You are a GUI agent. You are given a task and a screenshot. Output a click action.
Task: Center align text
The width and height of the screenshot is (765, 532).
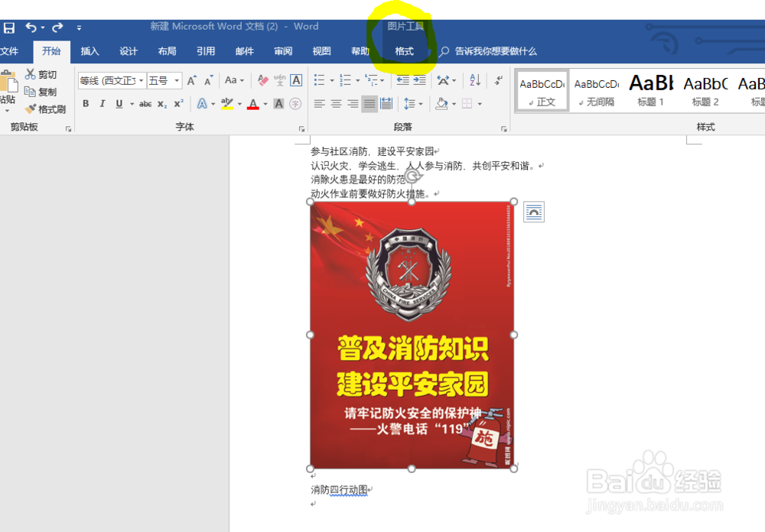(x=336, y=104)
